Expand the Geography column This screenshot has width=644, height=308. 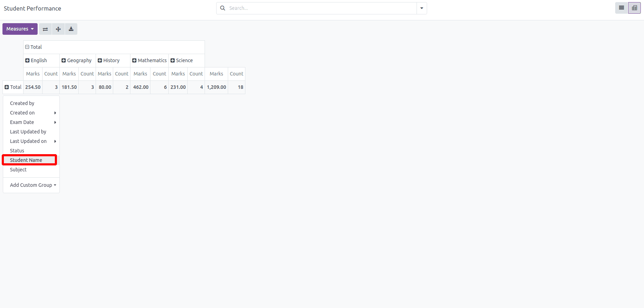tap(78, 60)
